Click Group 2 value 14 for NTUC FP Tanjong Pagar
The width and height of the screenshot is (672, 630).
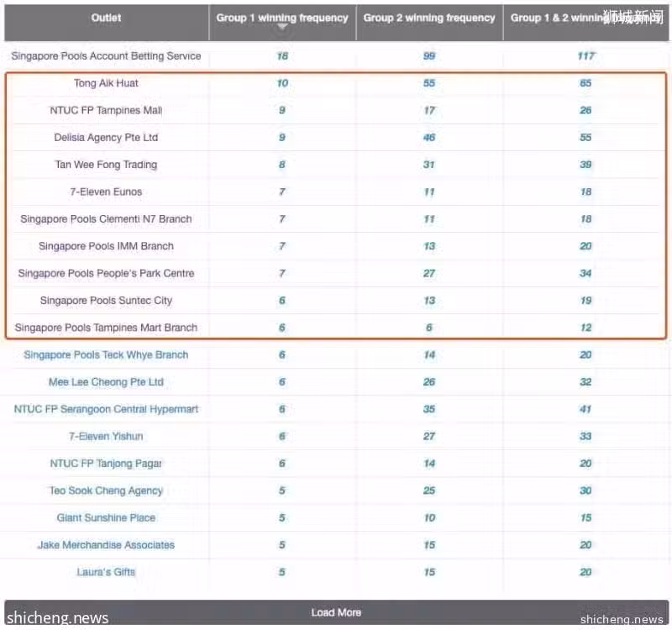[429, 464]
